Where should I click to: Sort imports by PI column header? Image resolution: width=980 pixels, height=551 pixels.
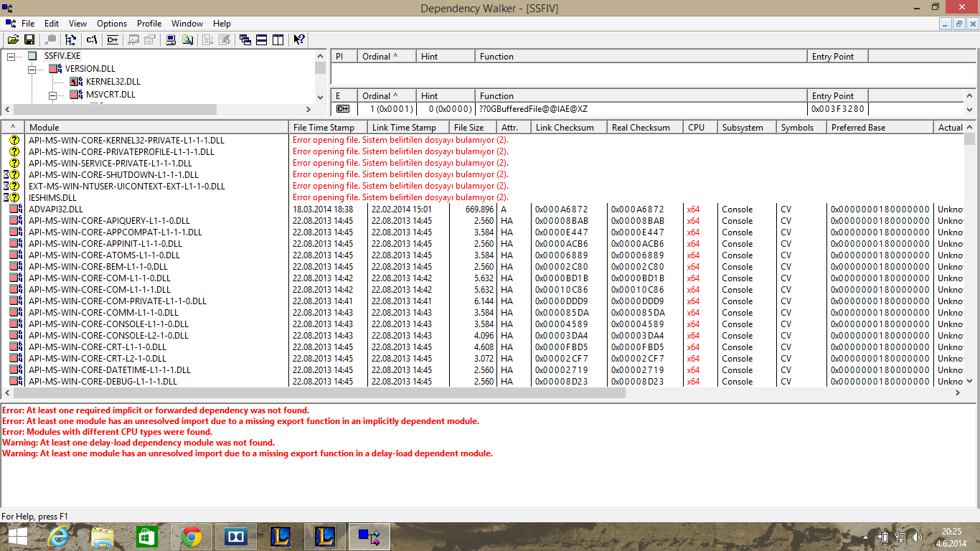[x=344, y=56]
